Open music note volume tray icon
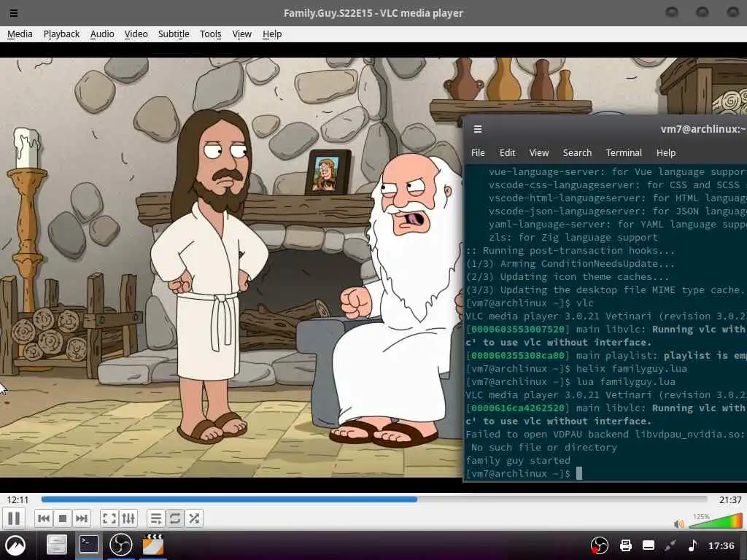Viewport: 747px width, 560px height. [693, 545]
